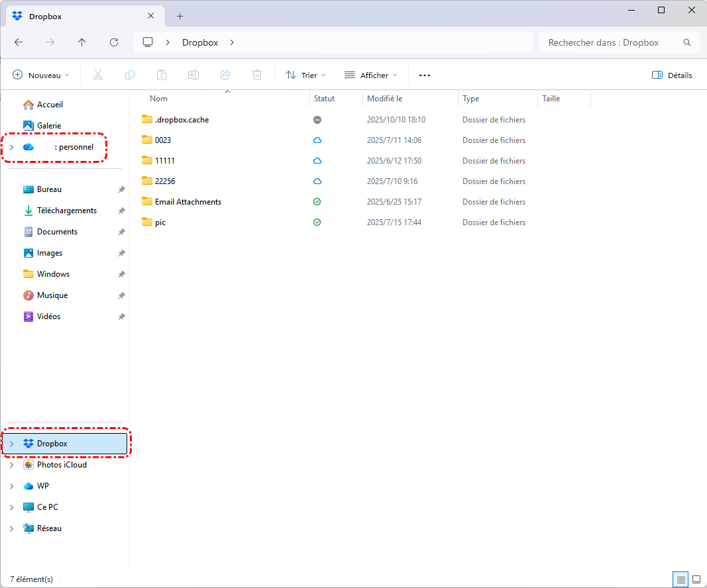Open the Trier sort dropdown
Viewport: 707px width, 588px height.
click(305, 75)
